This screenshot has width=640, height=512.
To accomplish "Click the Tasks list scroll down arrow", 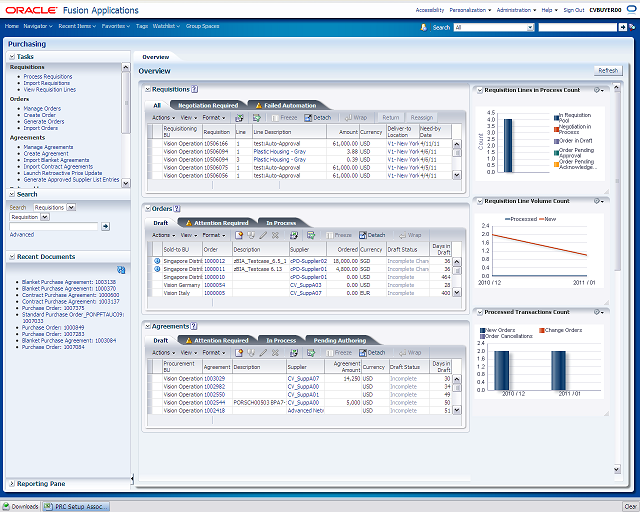I will pyautogui.click(x=126, y=183).
